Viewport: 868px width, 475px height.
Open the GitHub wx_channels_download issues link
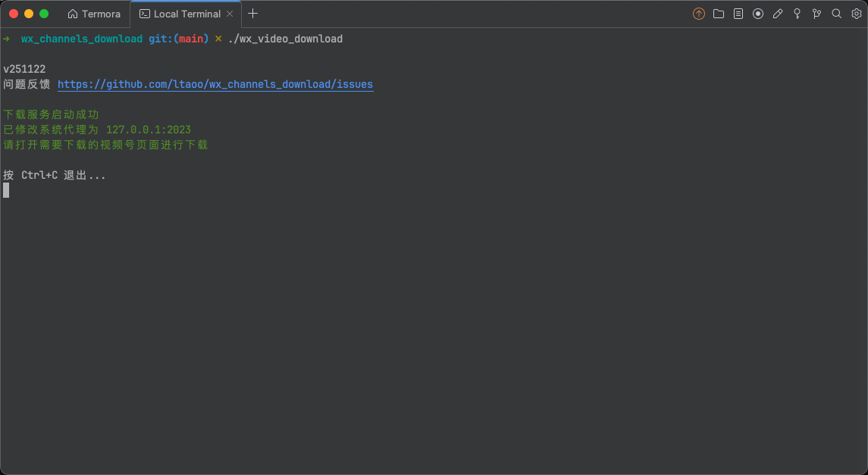[215, 84]
